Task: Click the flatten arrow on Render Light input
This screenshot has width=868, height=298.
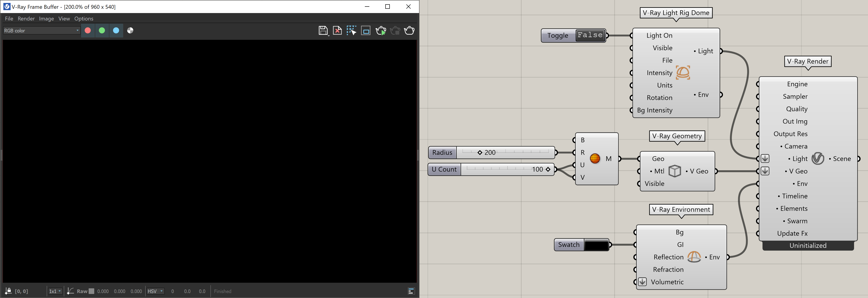Action: (765, 158)
